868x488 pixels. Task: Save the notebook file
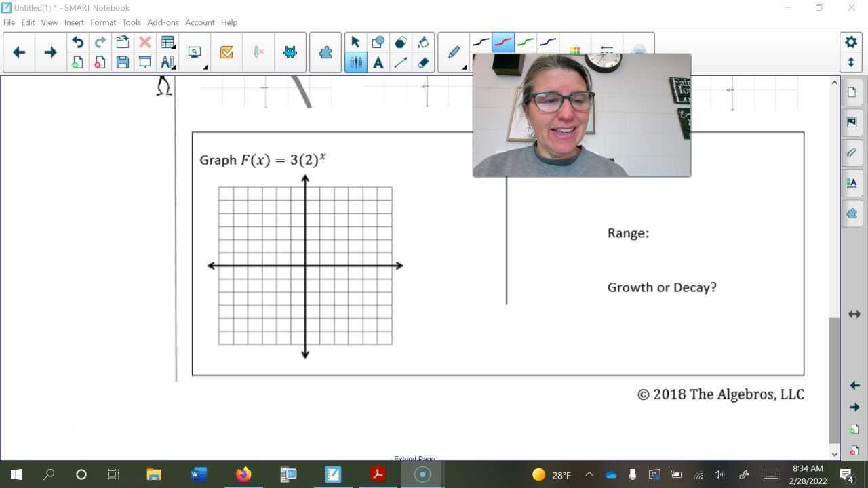[x=122, y=63]
